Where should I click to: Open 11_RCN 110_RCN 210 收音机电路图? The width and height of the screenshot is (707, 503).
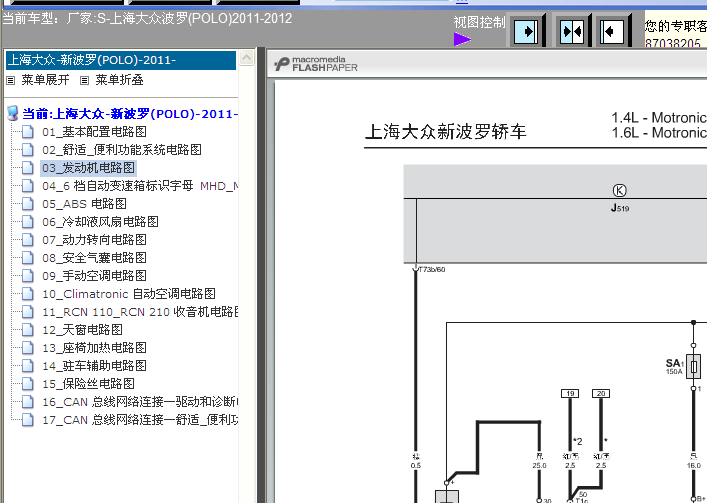pos(140,312)
